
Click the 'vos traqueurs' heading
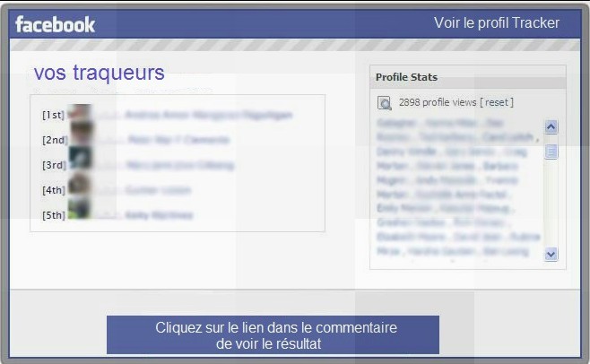100,73
